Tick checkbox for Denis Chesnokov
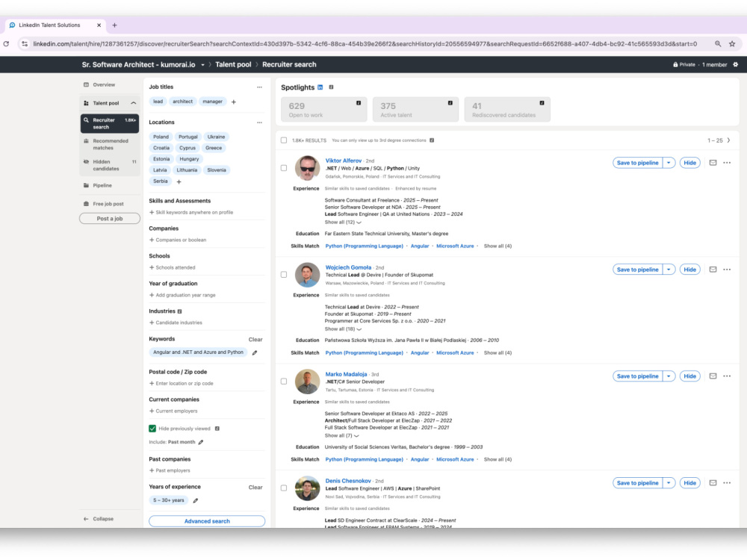 pyautogui.click(x=284, y=488)
